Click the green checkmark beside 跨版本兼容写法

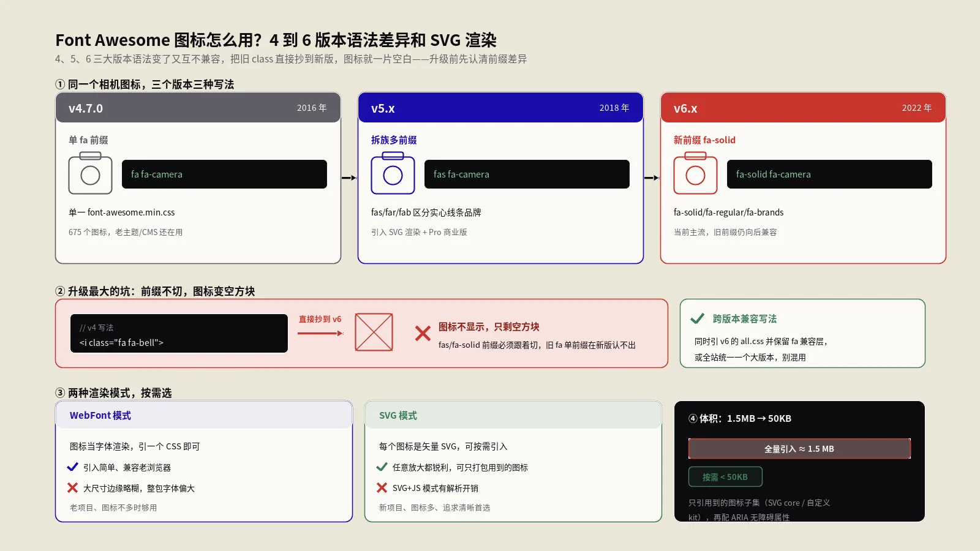pos(697,318)
